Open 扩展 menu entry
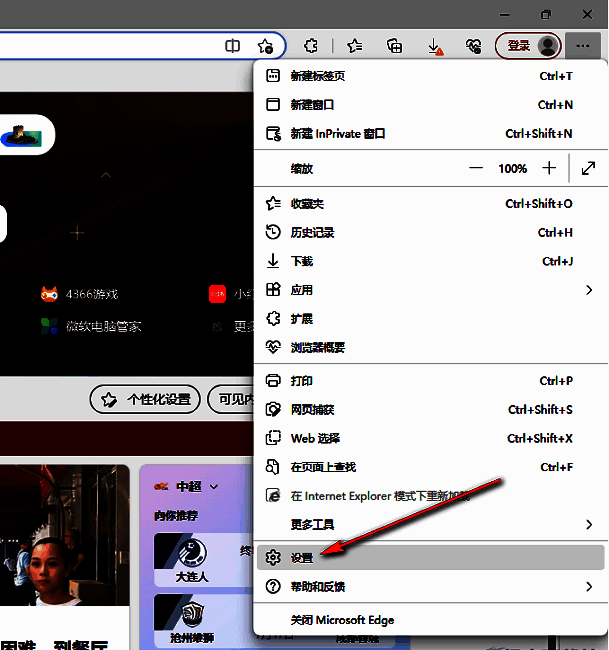Screen dimensions: 609x650 [430, 319]
